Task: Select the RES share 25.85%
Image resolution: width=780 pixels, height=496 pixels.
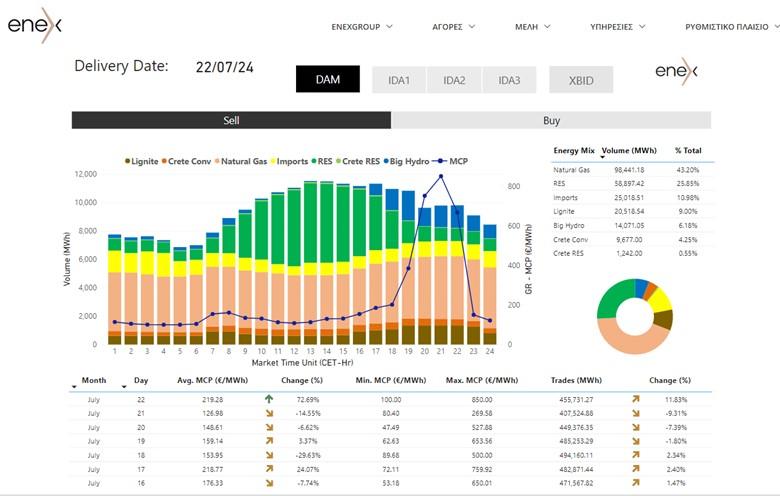Action: point(688,184)
